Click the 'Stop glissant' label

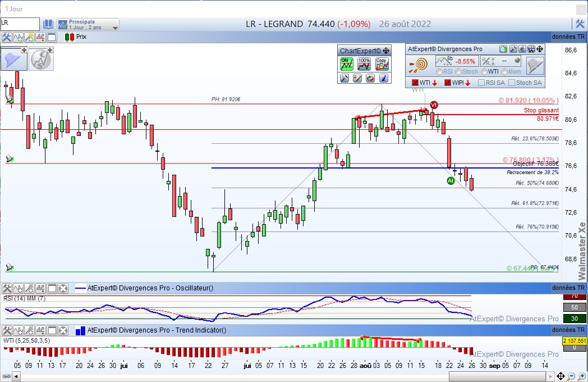click(541, 110)
